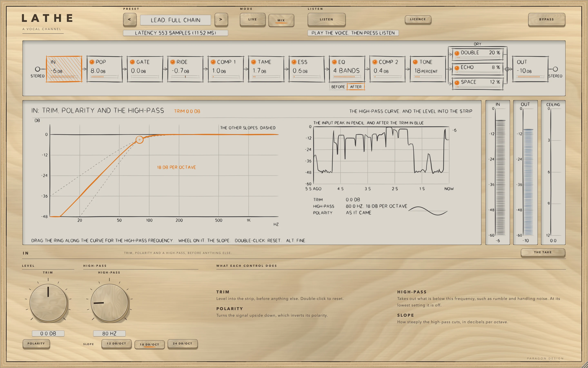The image size is (588, 368).
Task: Click the BYPASS button
Action: coord(546,19)
